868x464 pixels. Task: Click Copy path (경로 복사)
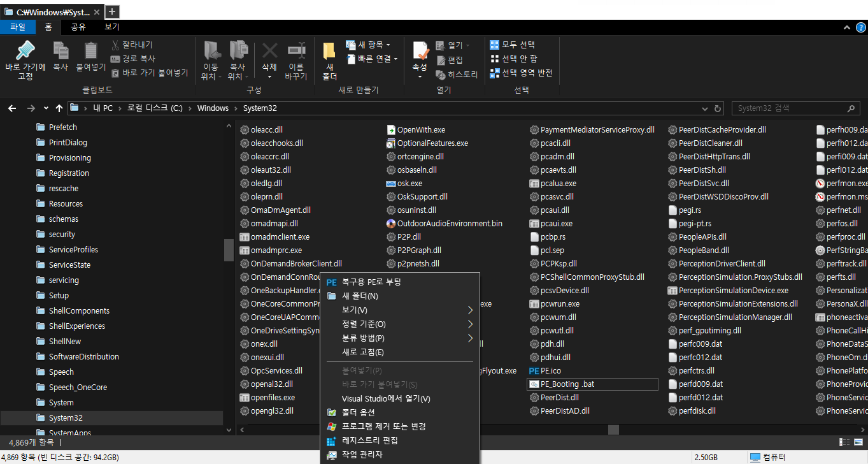coord(132,59)
